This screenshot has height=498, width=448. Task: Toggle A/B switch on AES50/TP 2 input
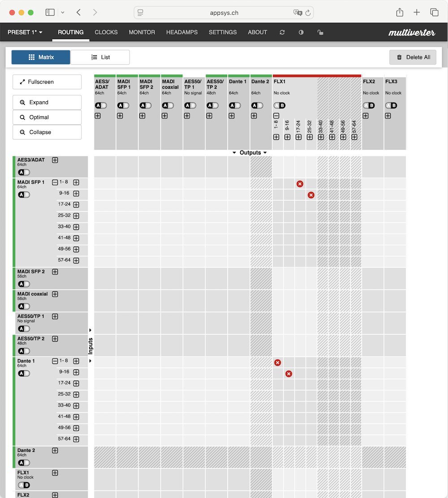pos(24,351)
